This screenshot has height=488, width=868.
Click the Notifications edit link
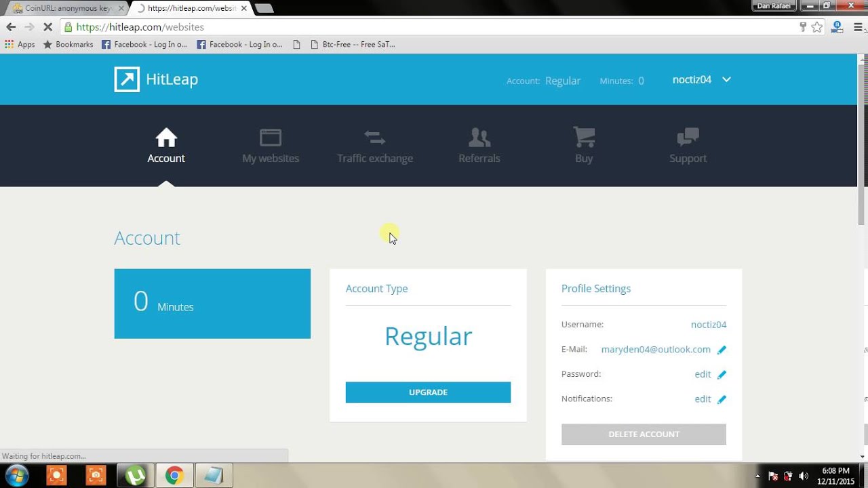tap(703, 399)
